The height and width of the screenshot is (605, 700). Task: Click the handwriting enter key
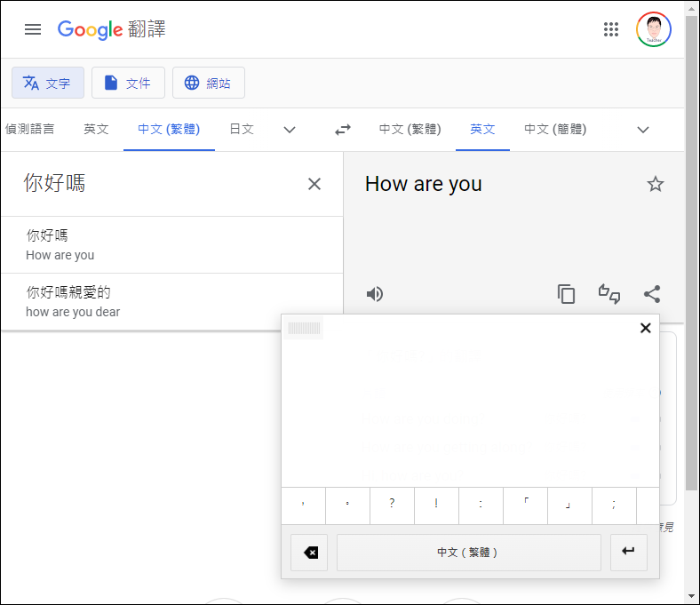pos(629,553)
